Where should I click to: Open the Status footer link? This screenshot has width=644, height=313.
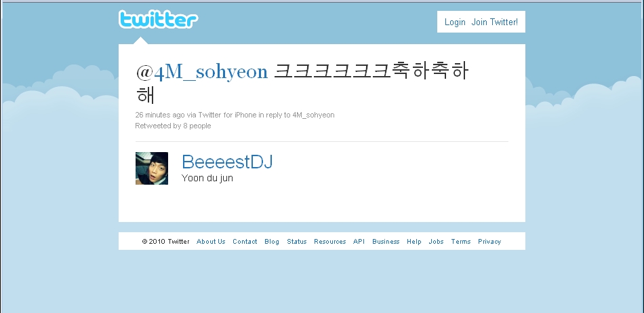click(296, 242)
